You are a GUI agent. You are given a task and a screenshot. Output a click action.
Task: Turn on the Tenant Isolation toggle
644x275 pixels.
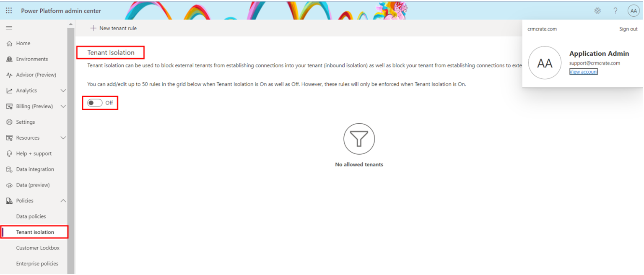[x=95, y=103]
